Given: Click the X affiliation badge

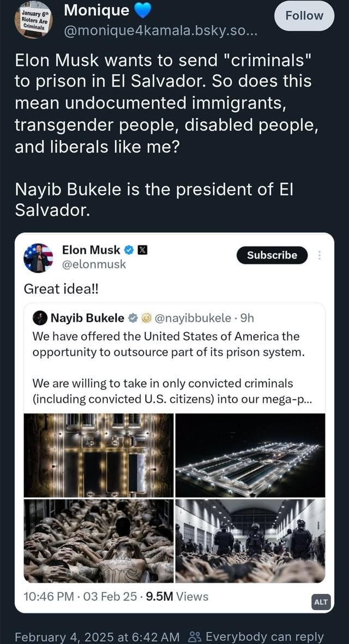Looking at the screenshot, I should pyautogui.click(x=142, y=250).
